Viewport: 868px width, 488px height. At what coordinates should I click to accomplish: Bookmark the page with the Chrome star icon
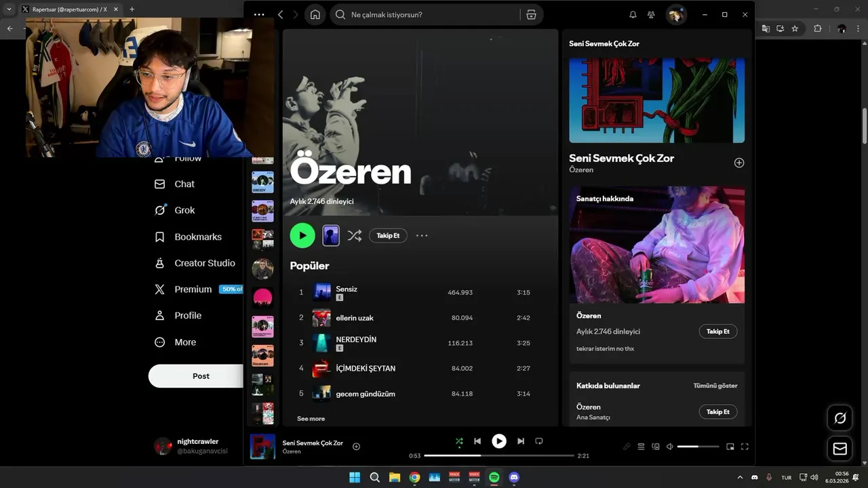click(795, 28)
